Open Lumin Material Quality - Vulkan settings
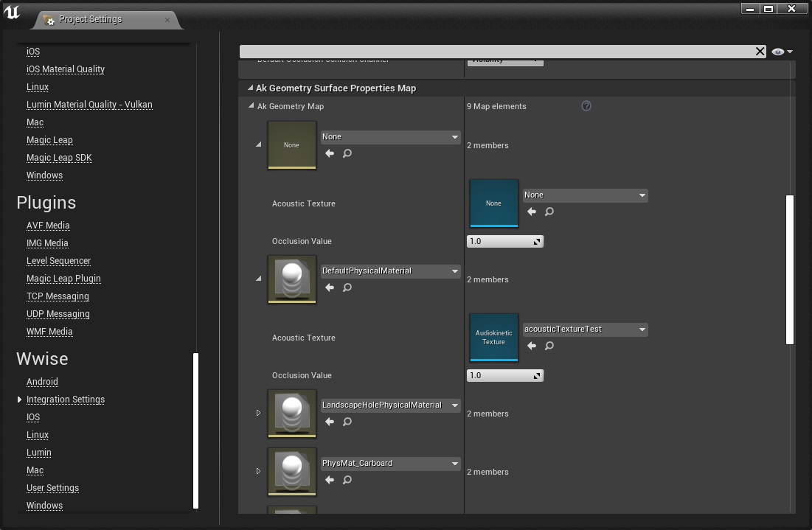This screenshot has height=530, width=812. click(x=89, y=104)
